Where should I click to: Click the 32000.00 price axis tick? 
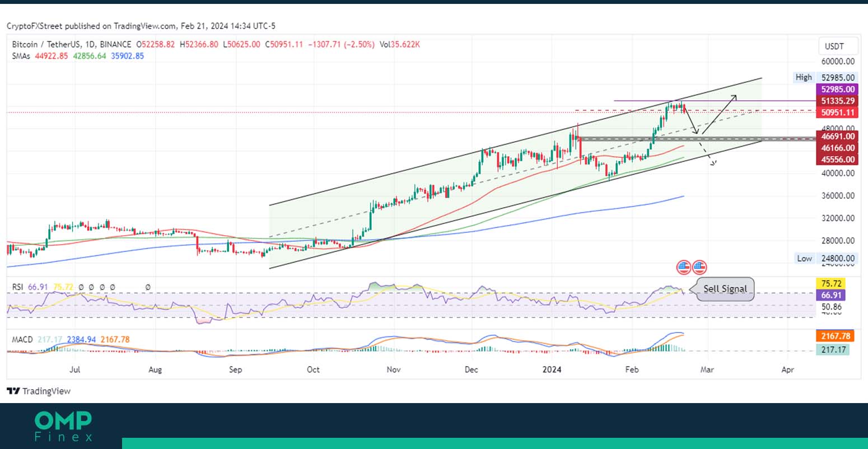tap(838, 218)
